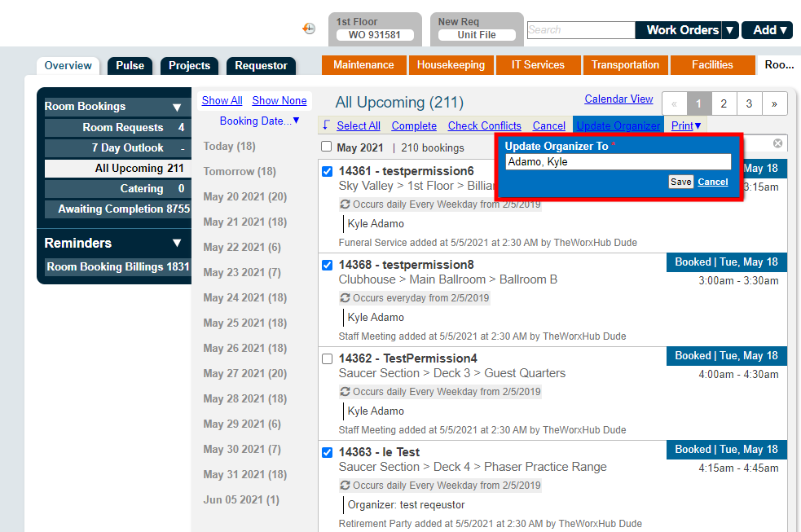Select All Upcoming 211 in sidebar

pos(117,169)
